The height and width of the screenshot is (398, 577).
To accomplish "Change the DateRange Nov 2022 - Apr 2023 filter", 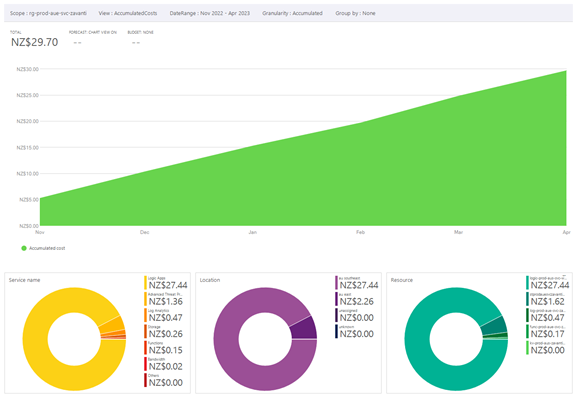I will [209, 13].
